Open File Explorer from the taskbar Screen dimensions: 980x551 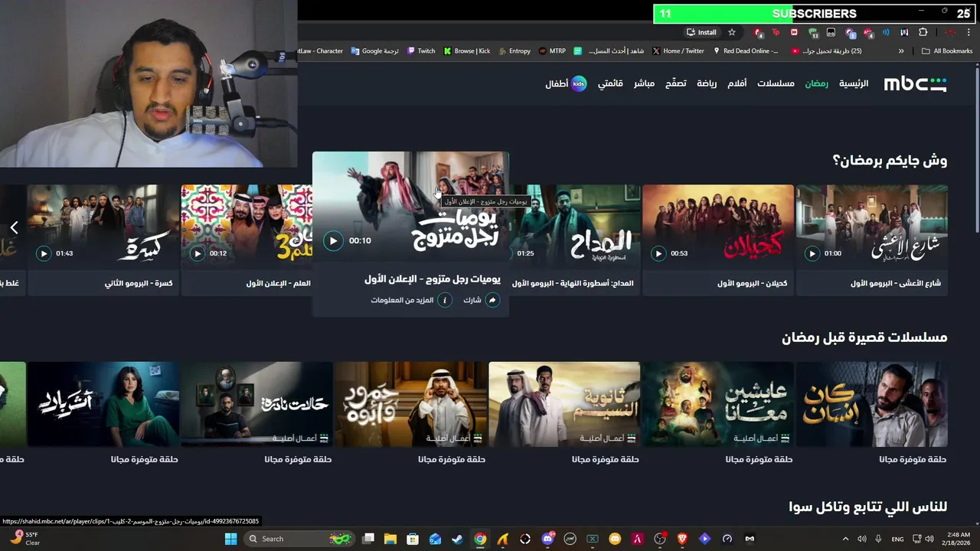[390, 539]
